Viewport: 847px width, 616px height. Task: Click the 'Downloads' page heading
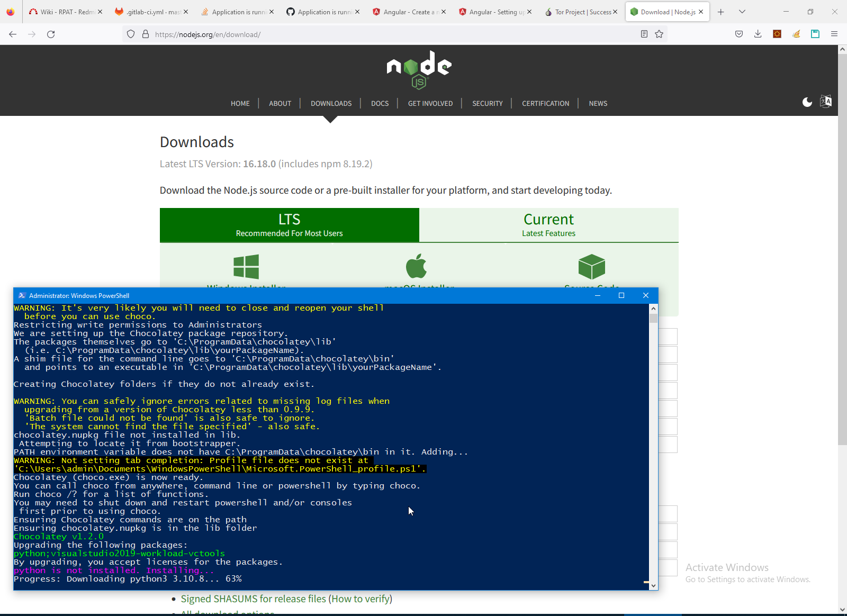click(x=197, y=142)
